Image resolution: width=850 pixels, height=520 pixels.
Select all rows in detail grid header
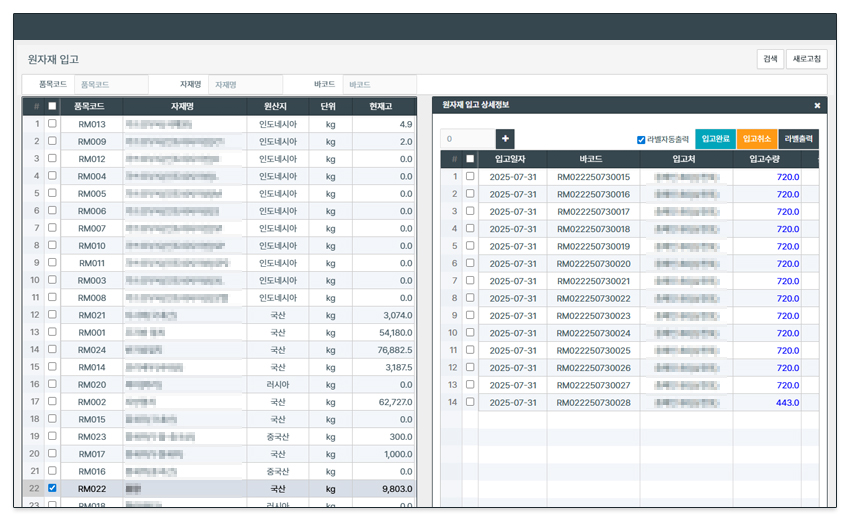point(470,159)
